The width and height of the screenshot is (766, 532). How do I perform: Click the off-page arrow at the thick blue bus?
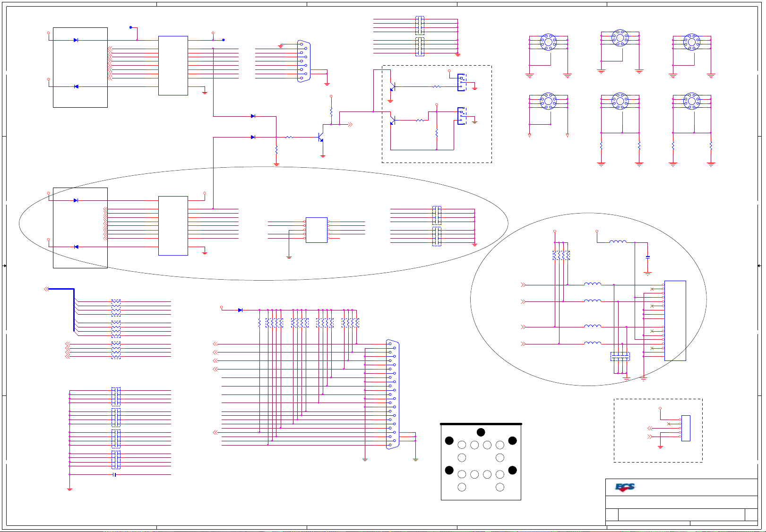46,289
